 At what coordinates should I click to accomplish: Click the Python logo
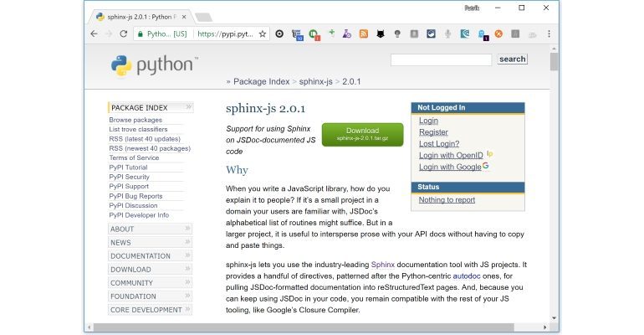point(154,65)
